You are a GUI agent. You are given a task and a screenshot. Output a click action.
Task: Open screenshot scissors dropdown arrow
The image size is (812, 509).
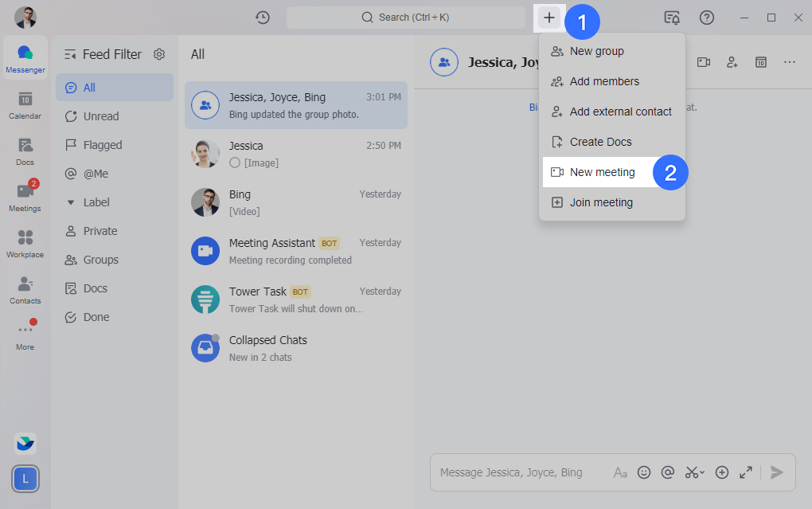[x=702, y=472]
